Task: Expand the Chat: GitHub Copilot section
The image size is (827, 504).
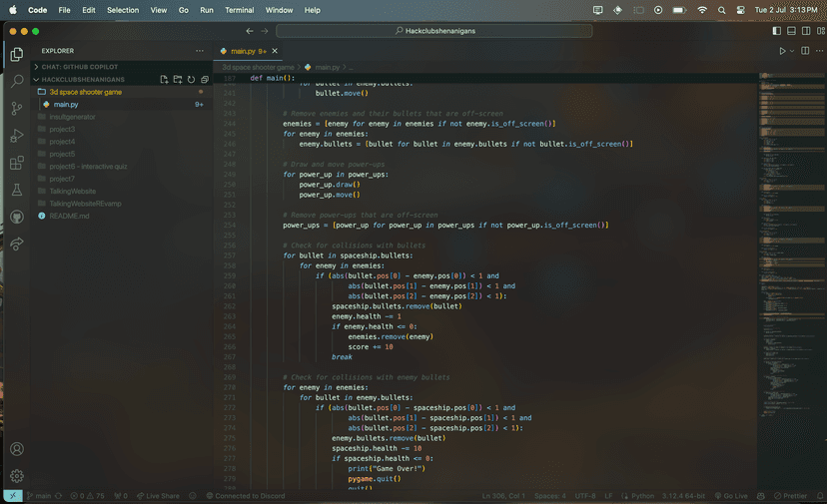Action: 80,66
